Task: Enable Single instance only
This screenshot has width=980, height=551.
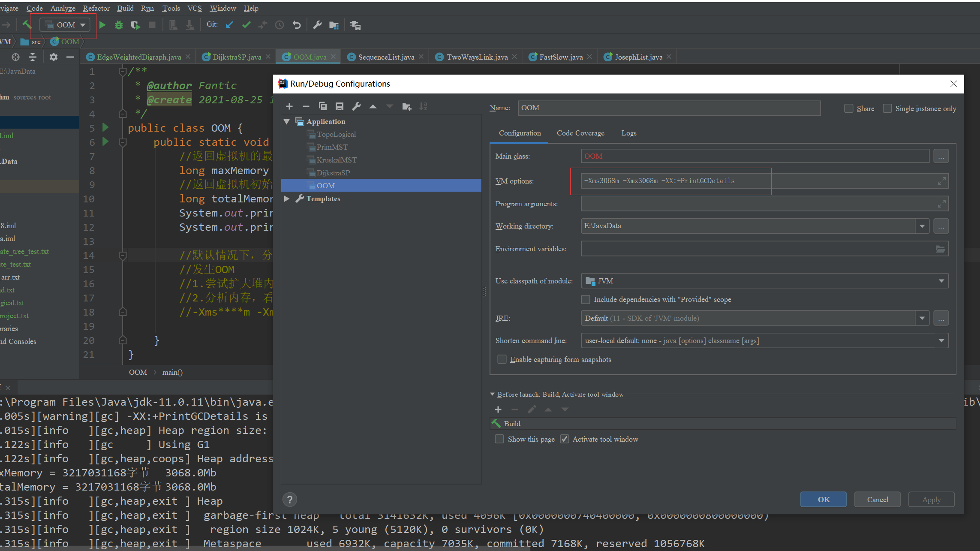Action: coord(887,108)
